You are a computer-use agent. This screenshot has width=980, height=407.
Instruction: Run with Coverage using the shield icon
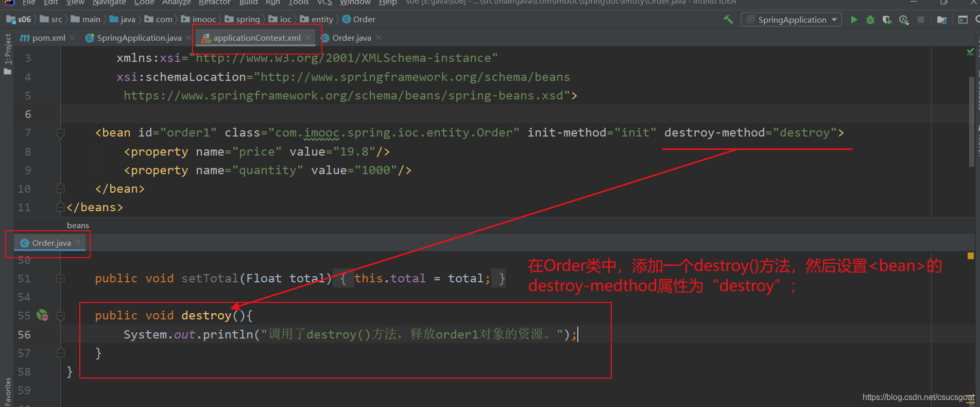[x=887, y=20]
